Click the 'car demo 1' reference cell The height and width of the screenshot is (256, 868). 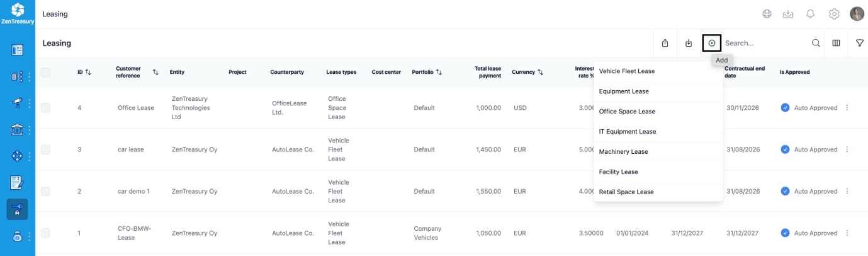coord(133,191)
